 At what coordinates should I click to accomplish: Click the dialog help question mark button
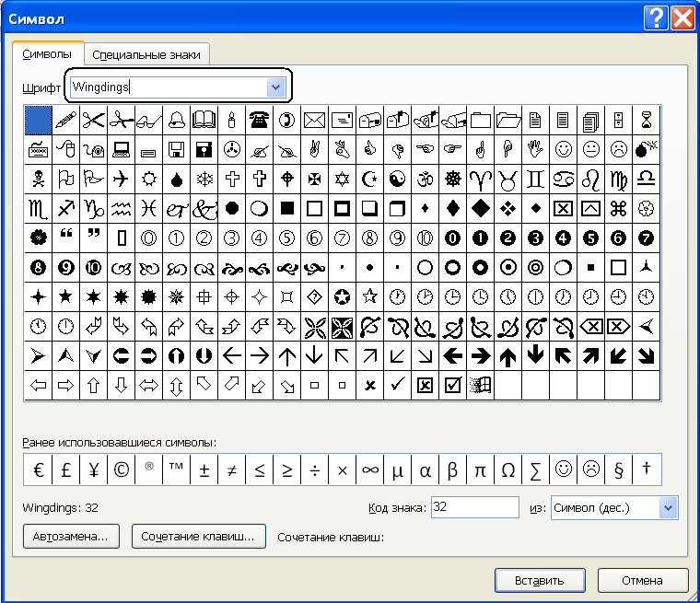[x=656, y=18]
